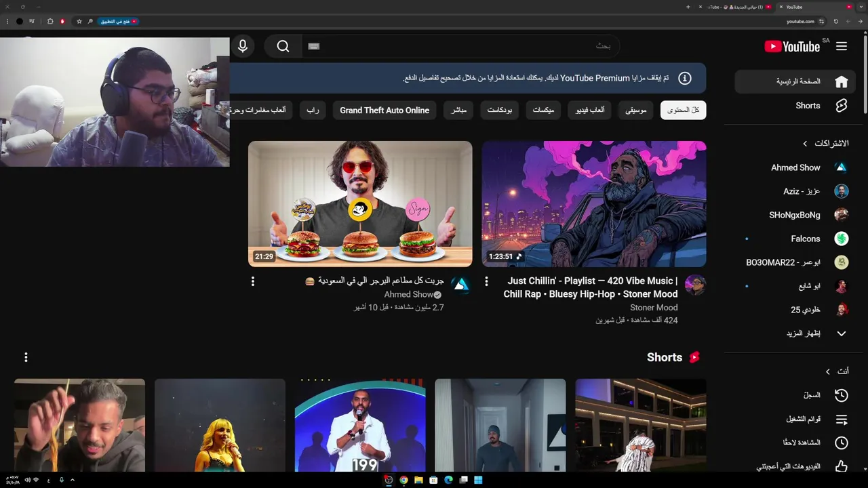Image resolution: width=868 pixels, height=488 pixels.
Task: Select the راب filter chip
Action: pyautogui.click(x=313, y=110)
